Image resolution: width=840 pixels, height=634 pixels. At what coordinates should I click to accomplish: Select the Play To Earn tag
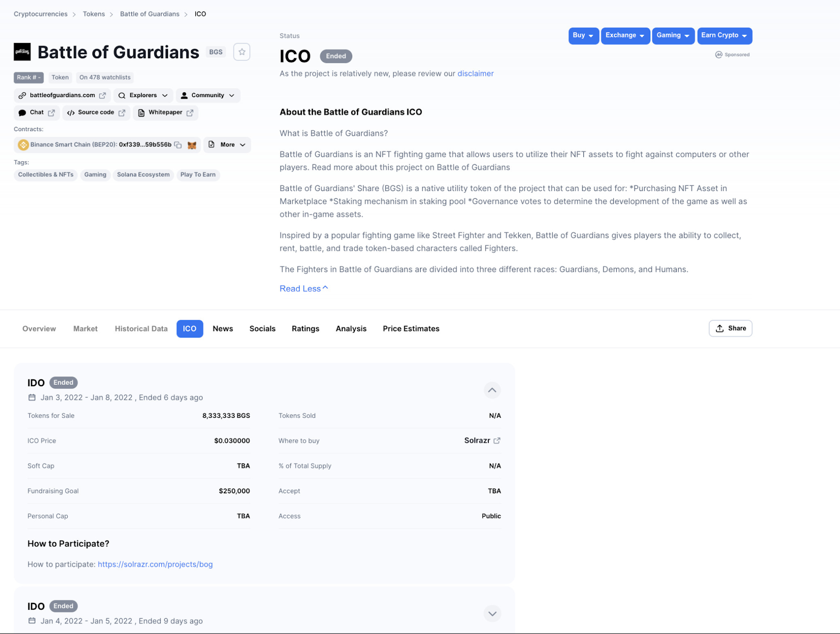198,175
